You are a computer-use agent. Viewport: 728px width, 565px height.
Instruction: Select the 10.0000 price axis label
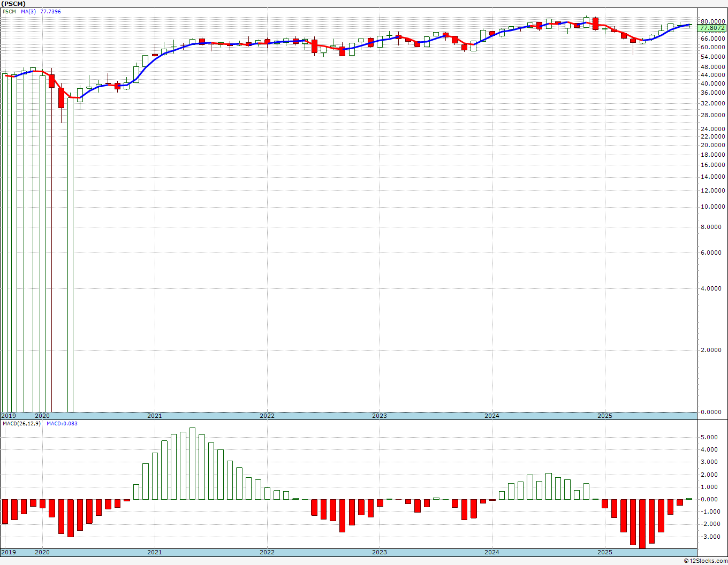(713, 207)
